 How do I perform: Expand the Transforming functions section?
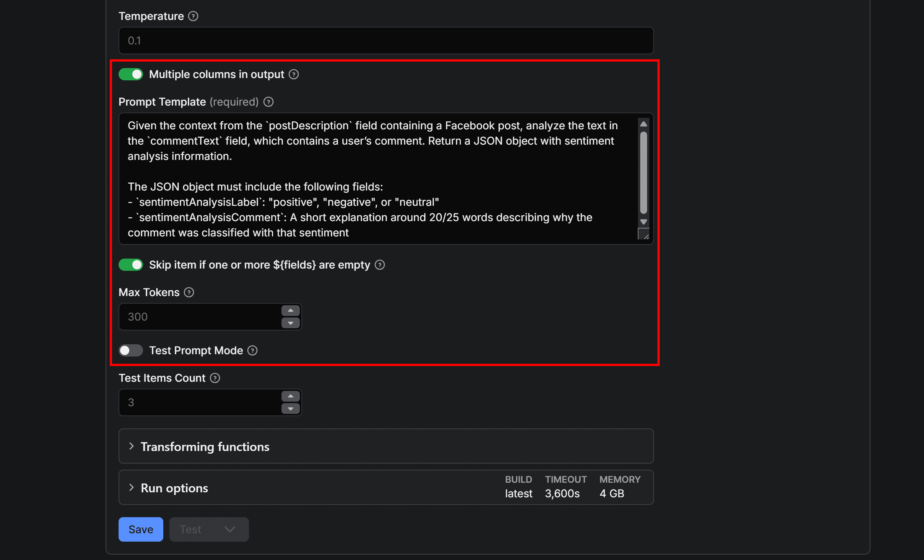[x=205, y=447]
